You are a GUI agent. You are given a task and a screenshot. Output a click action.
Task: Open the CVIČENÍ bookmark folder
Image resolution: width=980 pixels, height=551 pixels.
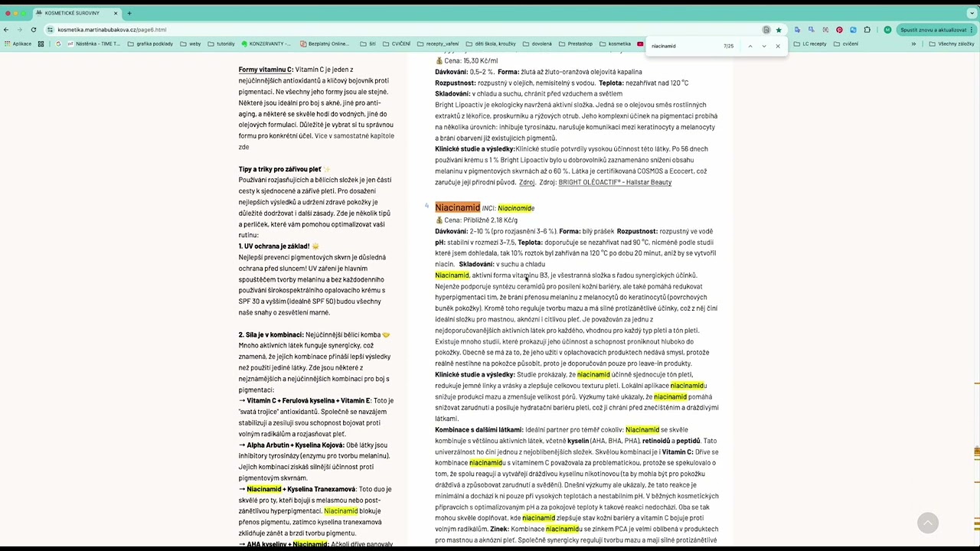tap(397, 44)
